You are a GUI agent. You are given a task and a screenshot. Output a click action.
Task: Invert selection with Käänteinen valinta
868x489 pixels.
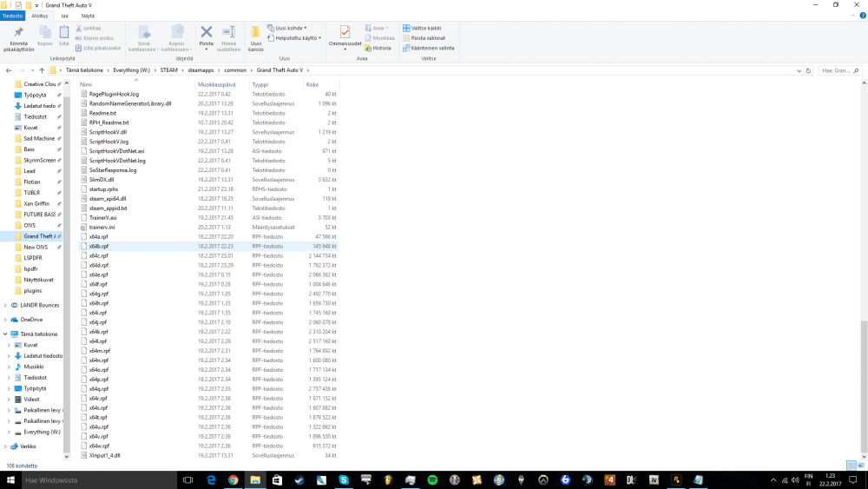point(429,48)
